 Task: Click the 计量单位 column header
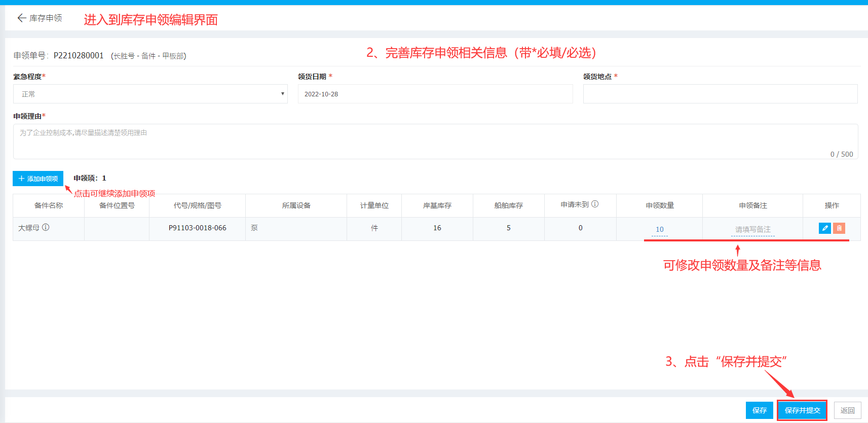(x=374, y=205)
